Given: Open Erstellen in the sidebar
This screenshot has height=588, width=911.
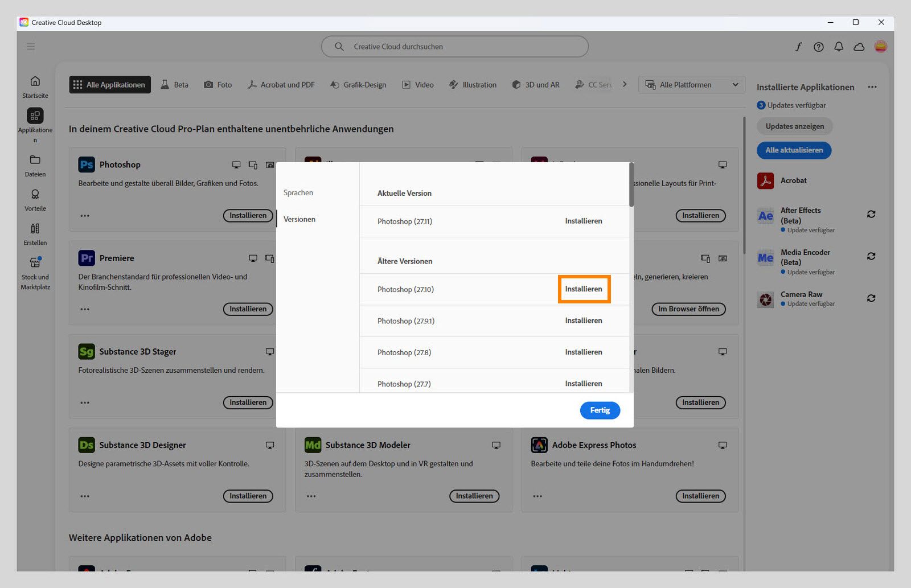Looking at the screenshot, I should coord(35,234).
